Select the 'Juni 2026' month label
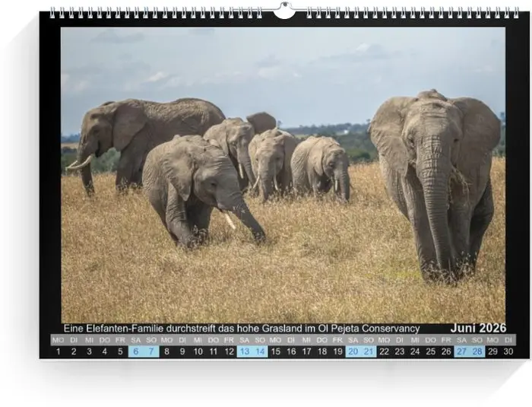The image size is (532, 407). pyautogui.click(x=477, y=329)
